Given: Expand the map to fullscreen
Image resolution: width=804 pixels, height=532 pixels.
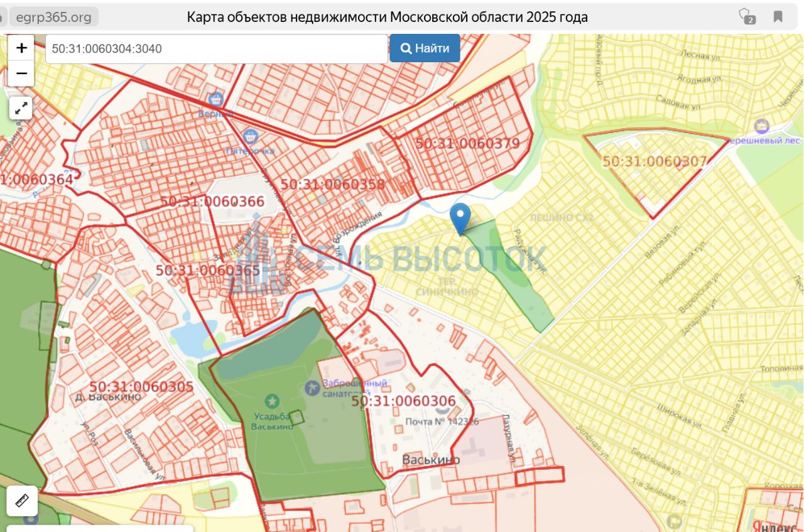Looking at the screenshot, I should pos(21,108).
